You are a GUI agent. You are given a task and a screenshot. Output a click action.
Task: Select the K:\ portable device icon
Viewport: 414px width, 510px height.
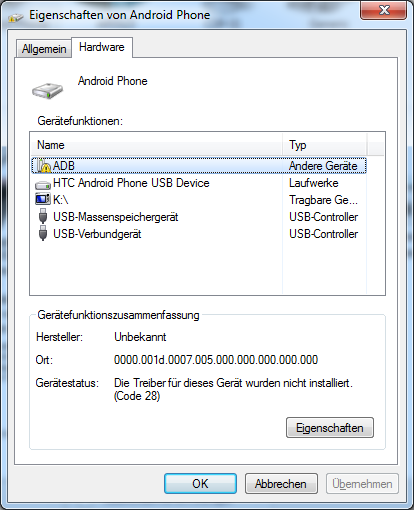[43, 199]
